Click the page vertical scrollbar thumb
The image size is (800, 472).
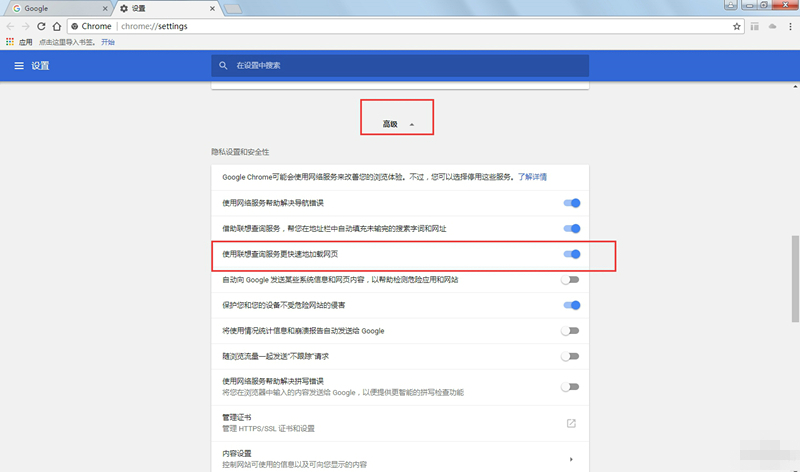coord(795,279)
